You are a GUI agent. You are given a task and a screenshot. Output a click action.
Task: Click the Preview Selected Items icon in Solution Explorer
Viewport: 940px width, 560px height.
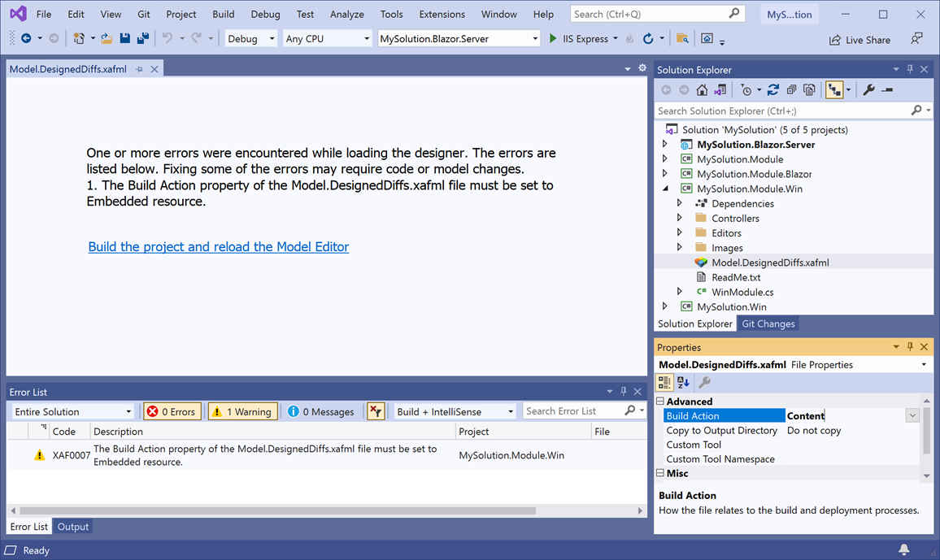tap(888, 90)
